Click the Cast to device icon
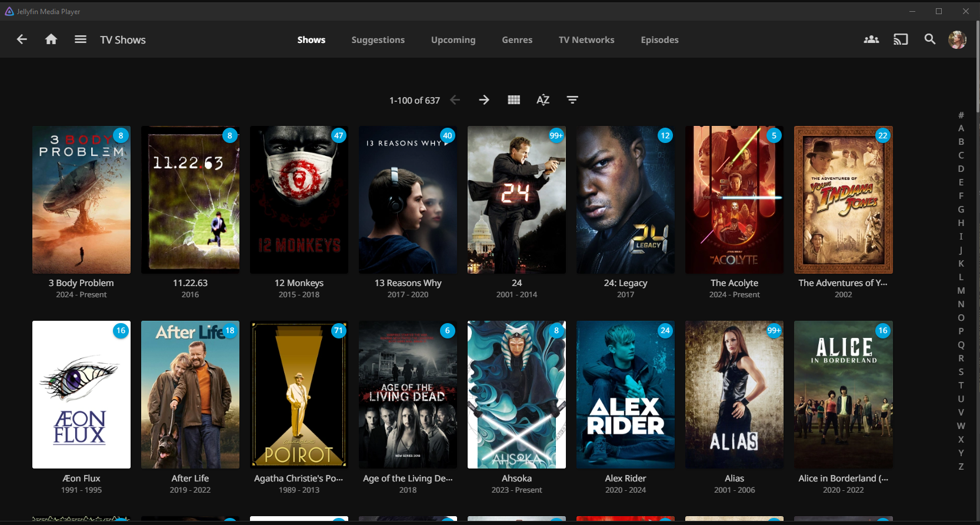This screenshot has width=980, height=525. (901, 39)
